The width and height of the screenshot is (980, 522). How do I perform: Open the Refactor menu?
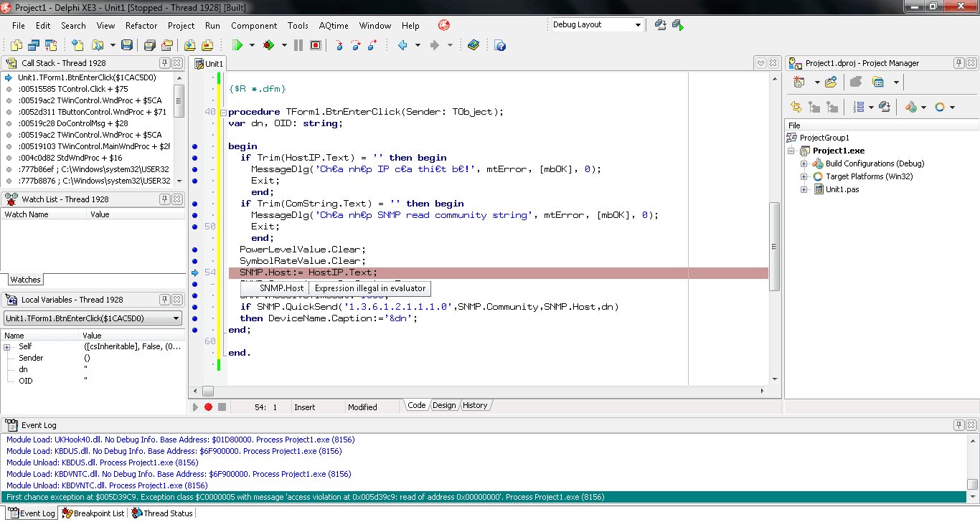(141, 25)
